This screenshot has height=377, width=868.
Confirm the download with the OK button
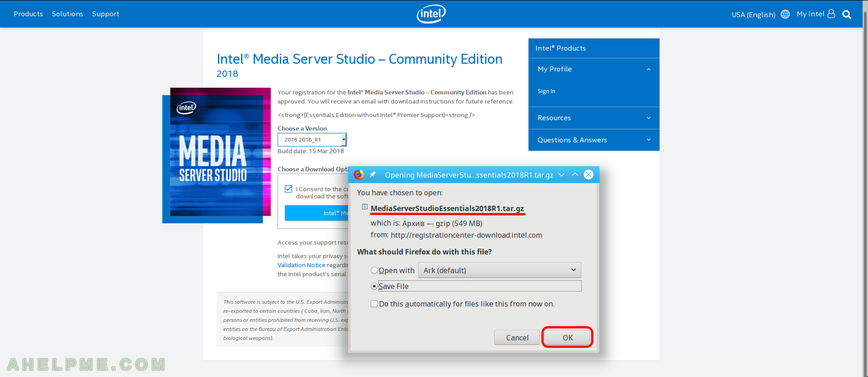(567, 338)
